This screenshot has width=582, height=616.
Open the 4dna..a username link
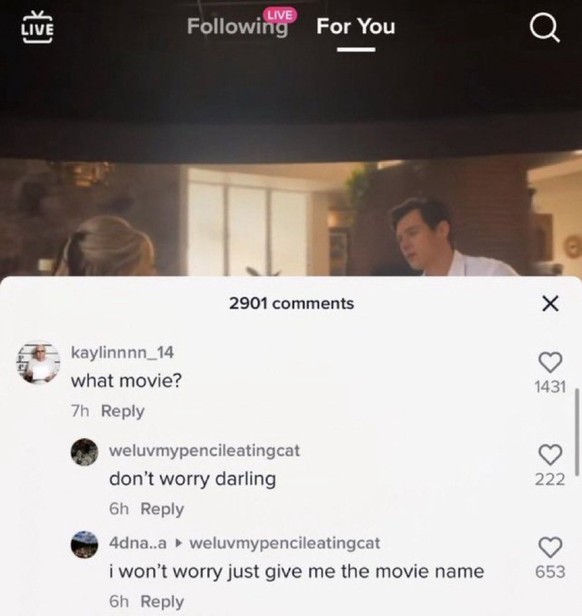pyautogui.click(x=138, y=543)
